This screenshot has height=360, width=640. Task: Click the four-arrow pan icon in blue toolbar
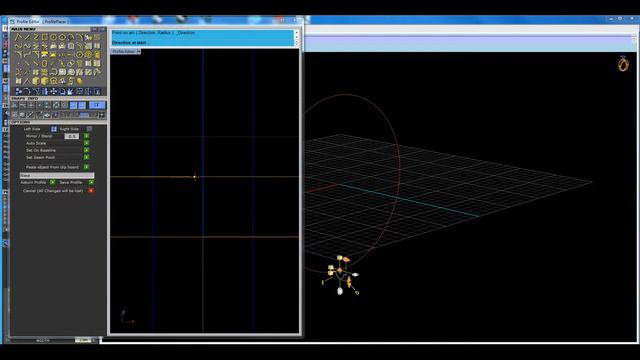(54, 91)
